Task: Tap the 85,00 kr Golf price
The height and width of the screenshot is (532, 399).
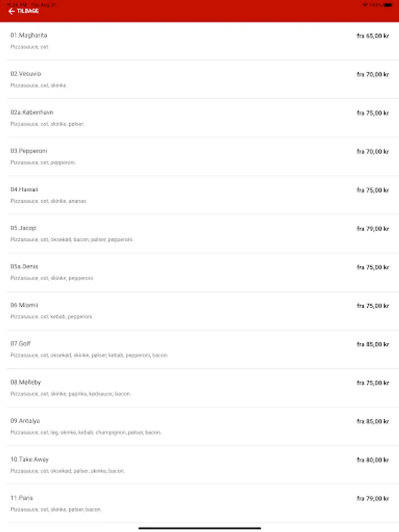Action: coord(372,344)
